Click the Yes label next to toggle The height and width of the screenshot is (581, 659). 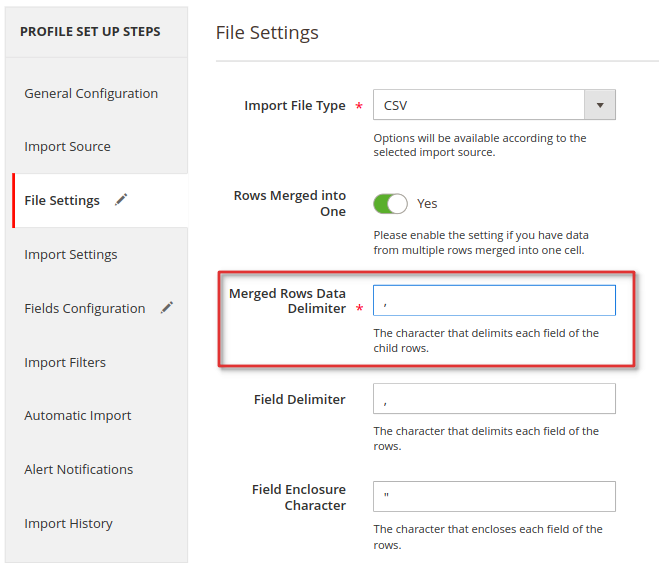coord(427,204)
